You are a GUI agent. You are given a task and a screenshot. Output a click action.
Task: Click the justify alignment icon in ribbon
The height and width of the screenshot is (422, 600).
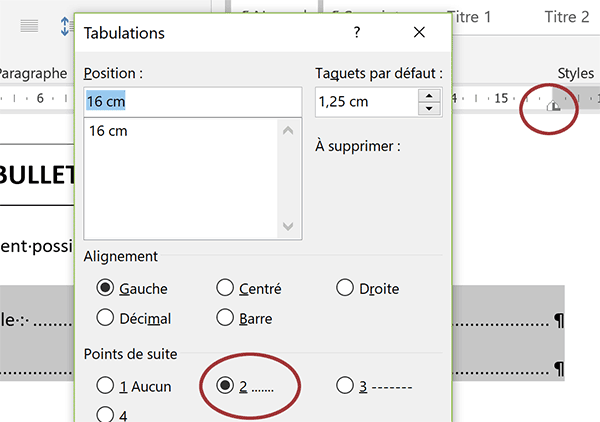pos(29,27)
